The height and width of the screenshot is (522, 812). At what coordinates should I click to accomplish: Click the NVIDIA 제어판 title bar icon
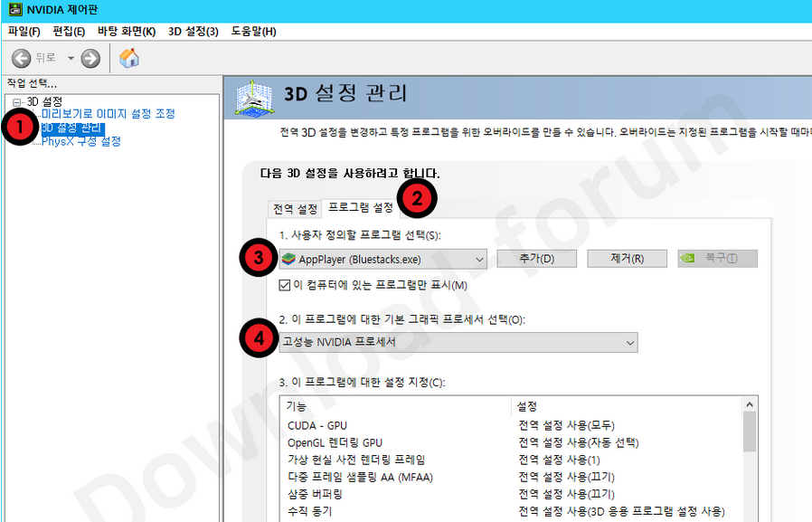[15, 9]
